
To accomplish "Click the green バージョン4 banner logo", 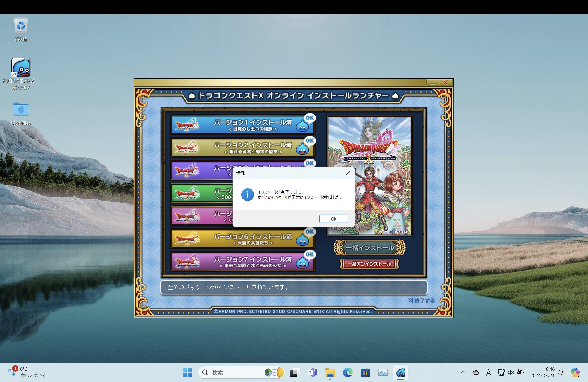I will (187, 193).
